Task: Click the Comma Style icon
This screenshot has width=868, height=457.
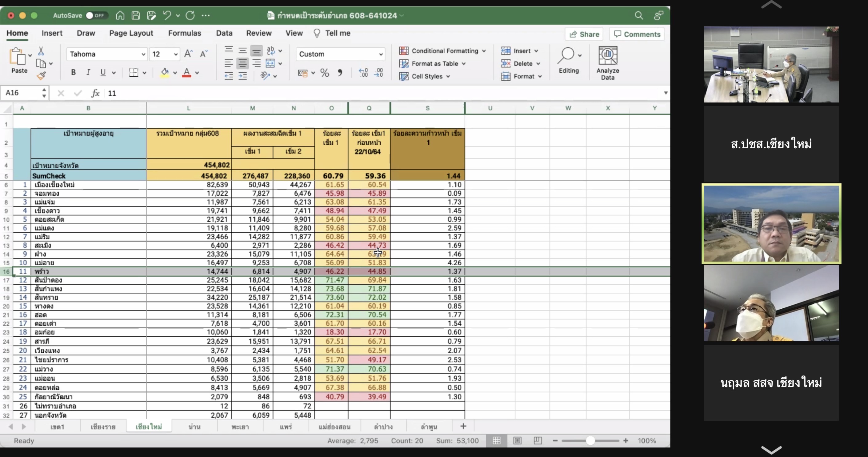Action: [340, 73]
